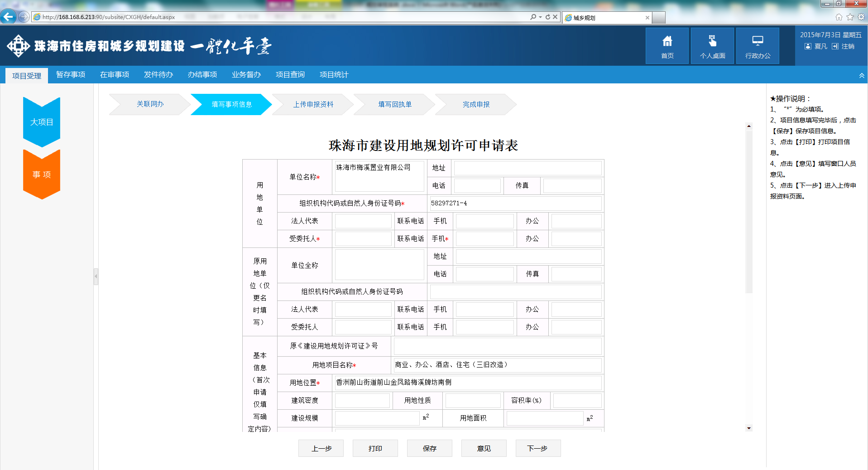Click the 用地项目名称 input

coord(497,365)
